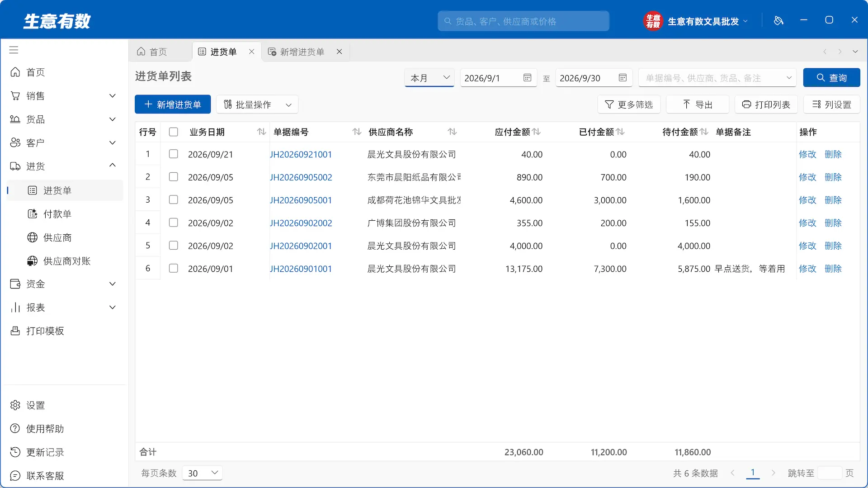Close the 进货单 tab
The width and height of the screenshot is (868, 488).
(251, 52)
